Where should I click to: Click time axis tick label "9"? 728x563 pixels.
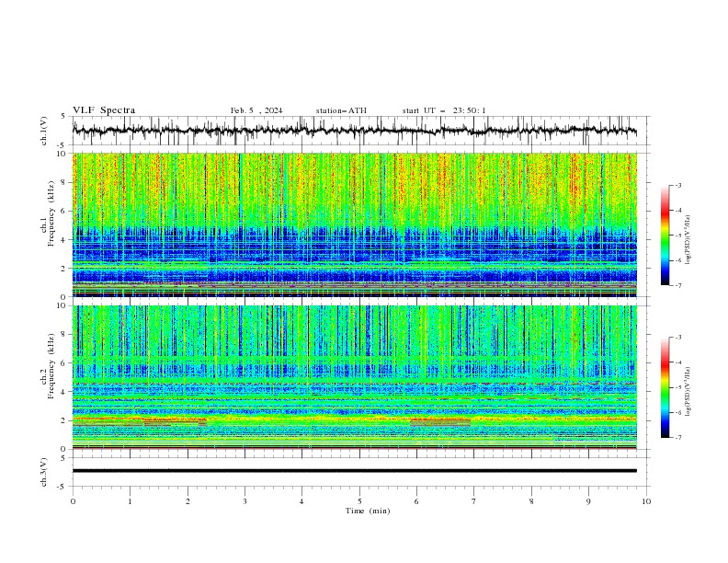click(588, 501)
